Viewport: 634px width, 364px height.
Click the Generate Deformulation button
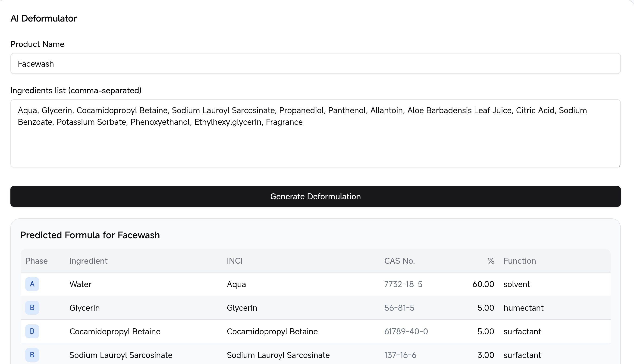point(316,196)
